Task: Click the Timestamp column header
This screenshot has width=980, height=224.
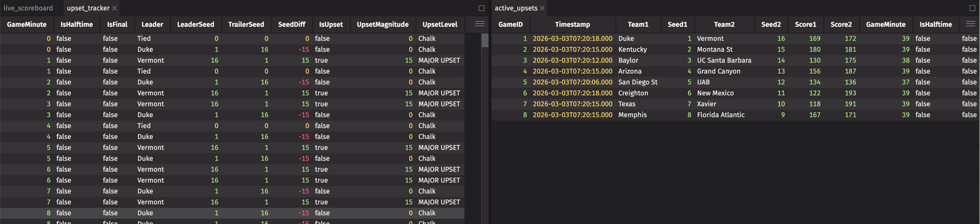Action: pos(572,24)
